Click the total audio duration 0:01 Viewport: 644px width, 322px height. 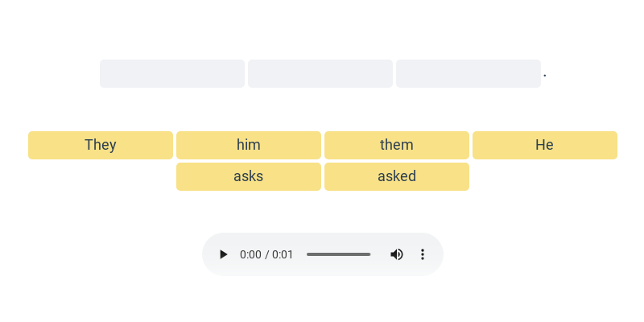coord(283,254)
